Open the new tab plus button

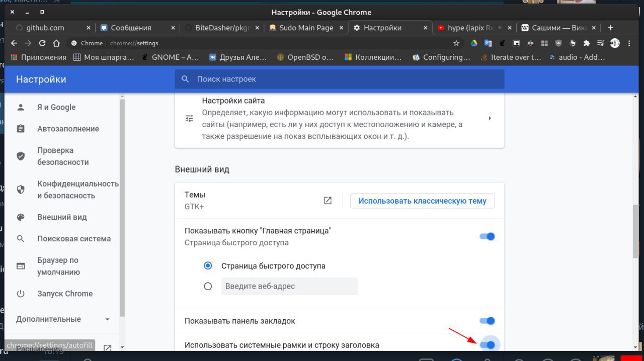click(610, 28)
